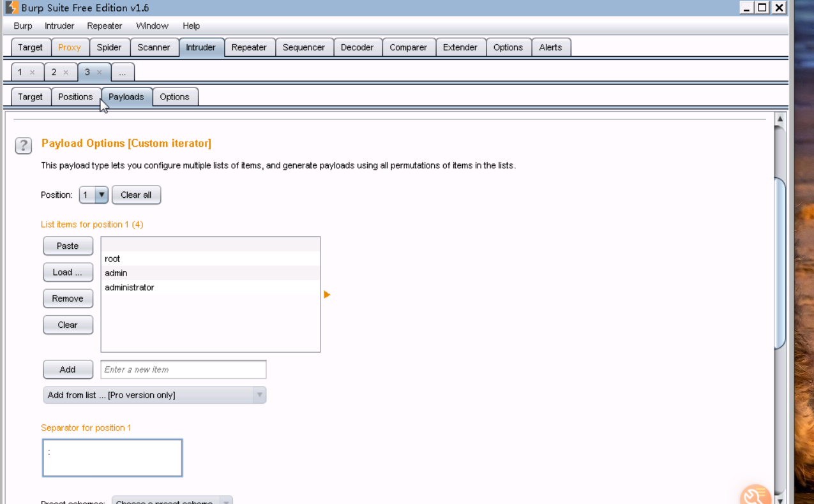Click the Clear all button
The width and height of the screenshot is (814, 504).
(x=136, y=195)
